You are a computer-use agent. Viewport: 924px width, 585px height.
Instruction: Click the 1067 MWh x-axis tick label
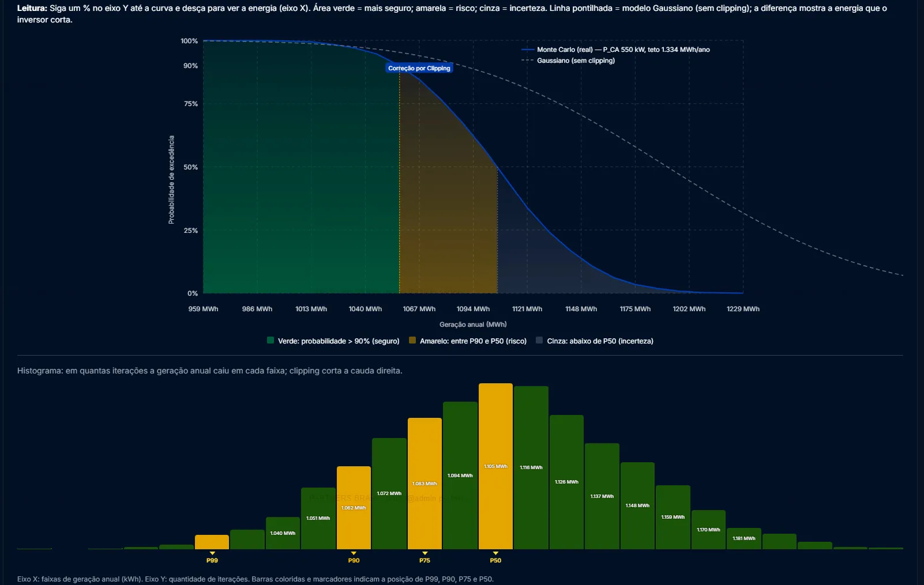point(419,309)
